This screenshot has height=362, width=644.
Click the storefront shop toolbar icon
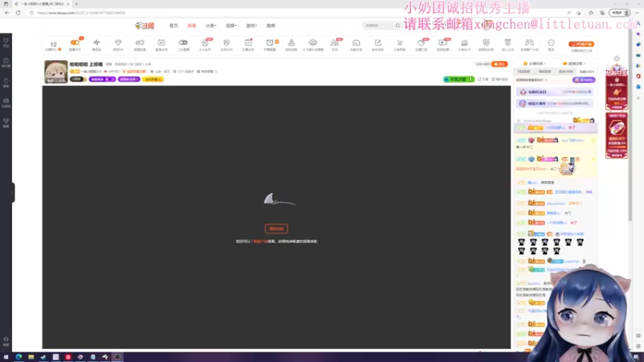click(x=464, y=43)
